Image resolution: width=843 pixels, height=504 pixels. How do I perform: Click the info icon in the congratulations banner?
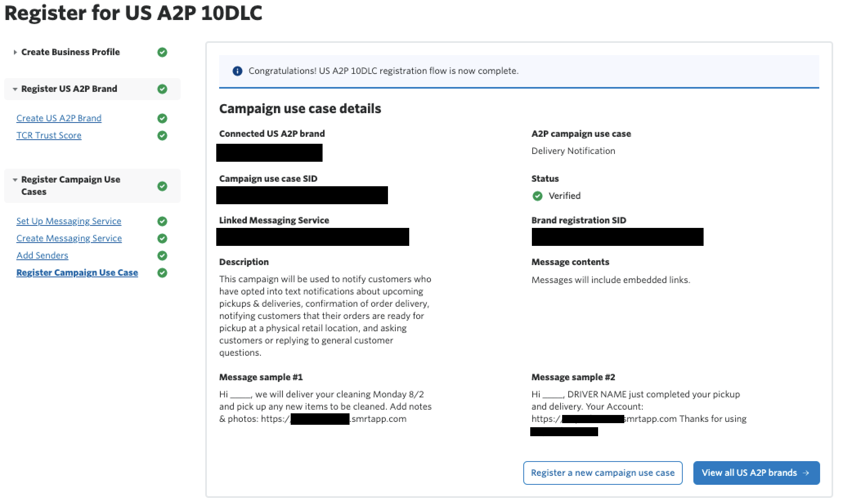(x=237, y=71)
